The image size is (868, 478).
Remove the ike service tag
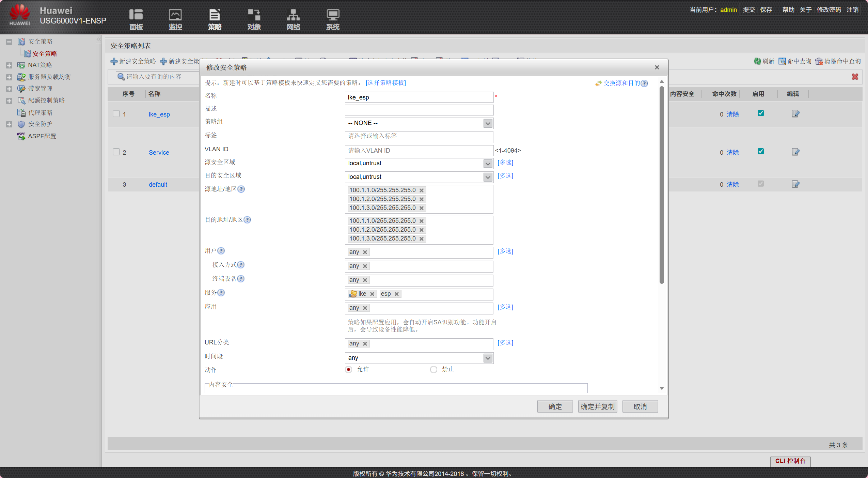pos(372,294)
